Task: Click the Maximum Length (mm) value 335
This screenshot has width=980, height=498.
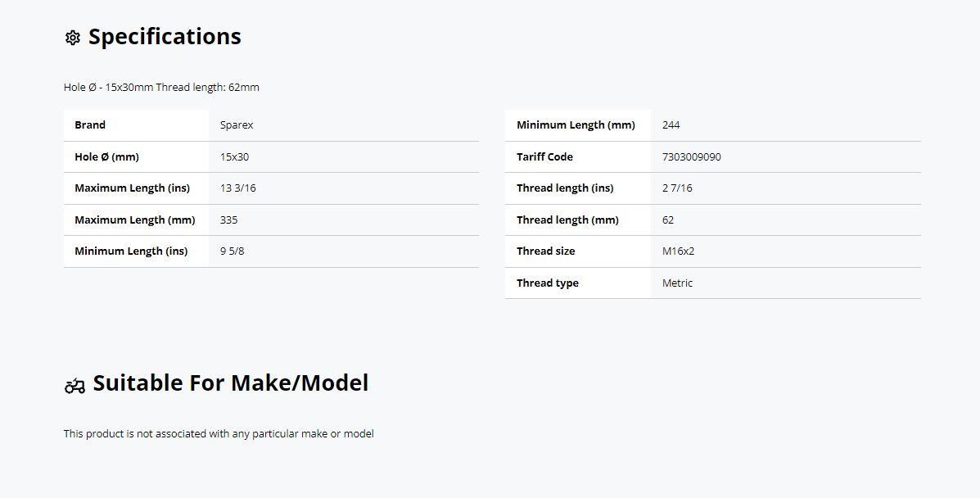Action: (228, 220)
